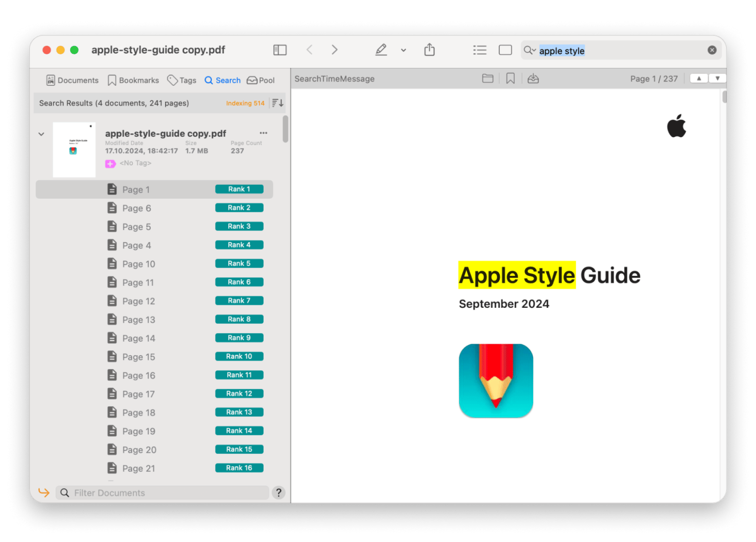The height and width of the screenshot is (542, 756).
Task: Bookmark page using bookmark icon
Action: click(510, 79)
